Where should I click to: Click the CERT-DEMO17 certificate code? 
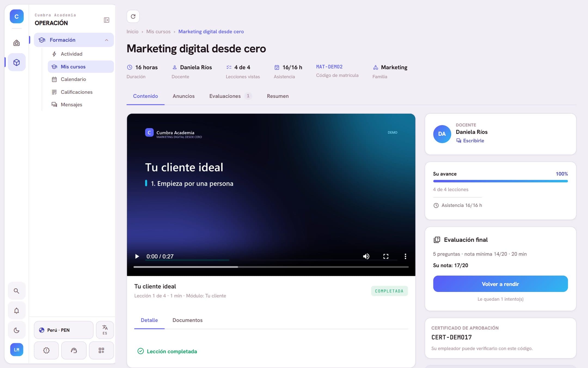pyautogui.click(x=451, y=337)
